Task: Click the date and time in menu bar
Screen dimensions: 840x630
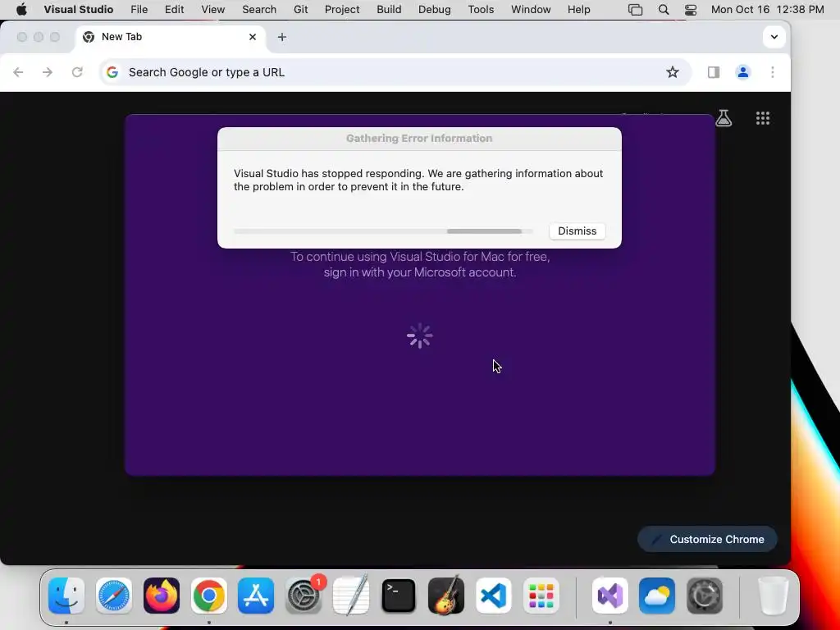Action: click(767, 10)
